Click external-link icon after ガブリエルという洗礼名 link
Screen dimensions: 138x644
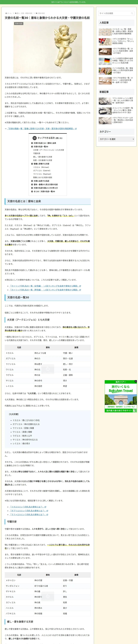tap(47, 511)
